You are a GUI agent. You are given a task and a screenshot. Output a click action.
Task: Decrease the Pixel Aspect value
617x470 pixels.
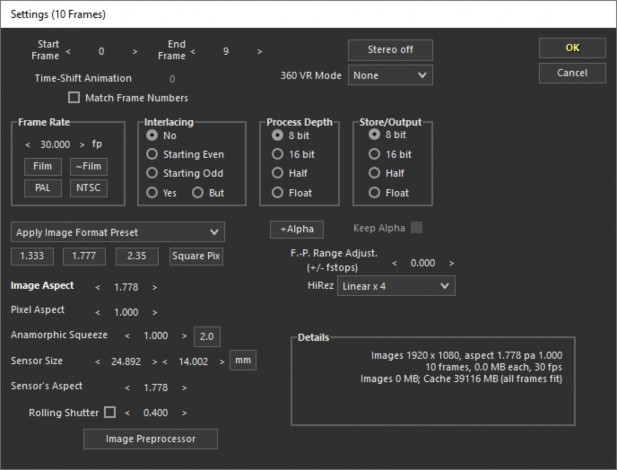click(x=98, y=313)
